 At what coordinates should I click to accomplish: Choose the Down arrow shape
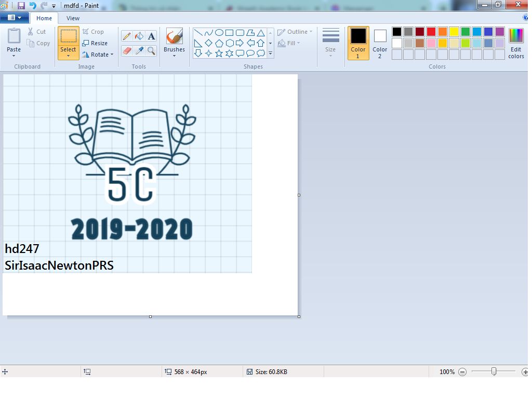click(x=198, y=54)
